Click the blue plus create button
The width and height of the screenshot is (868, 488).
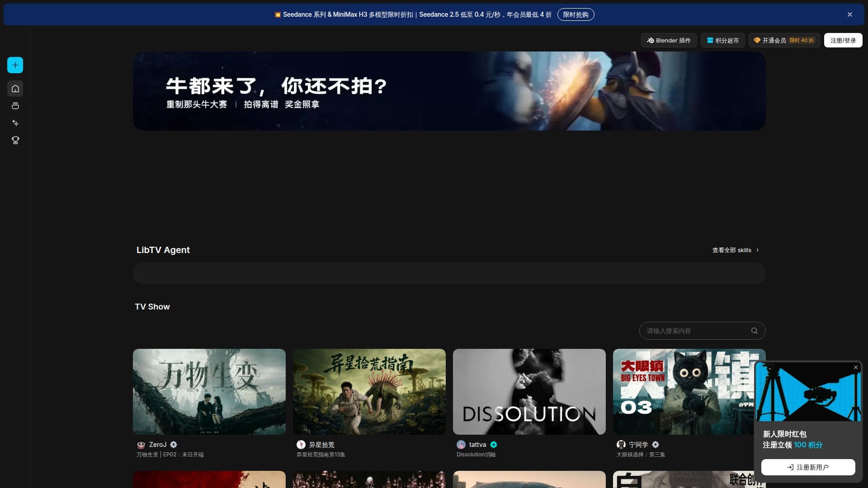pos(15,65)
